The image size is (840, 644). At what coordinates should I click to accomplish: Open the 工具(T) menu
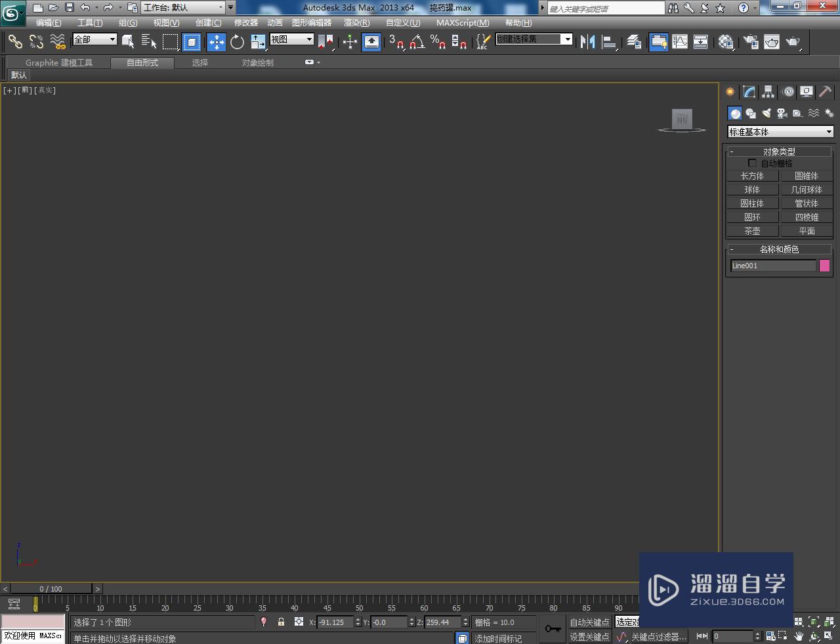[x=90, y=23]
